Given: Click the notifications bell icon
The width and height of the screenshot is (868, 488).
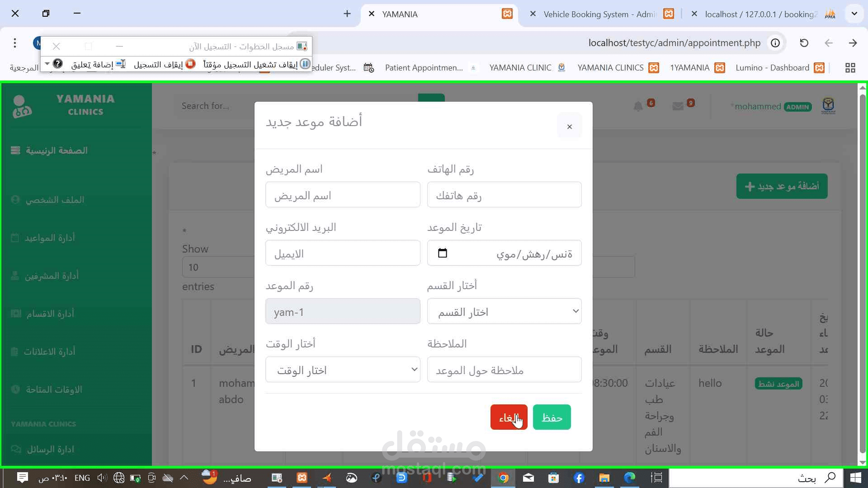Looking at the screenshot, I should 638,107.
